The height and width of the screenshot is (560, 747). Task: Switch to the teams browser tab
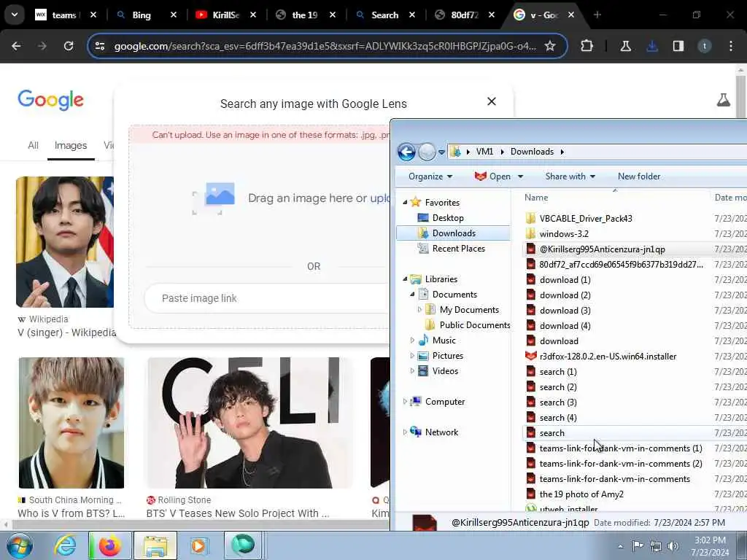point(66,15)
